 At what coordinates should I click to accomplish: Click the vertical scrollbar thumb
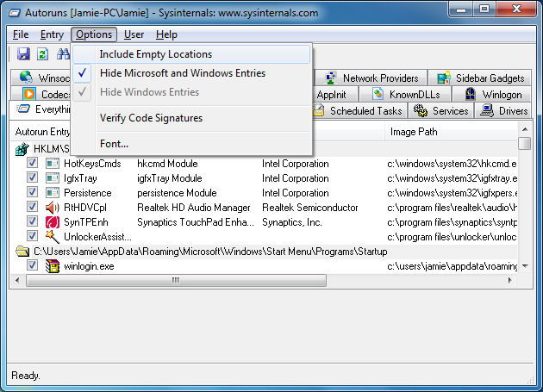point(525,143)
